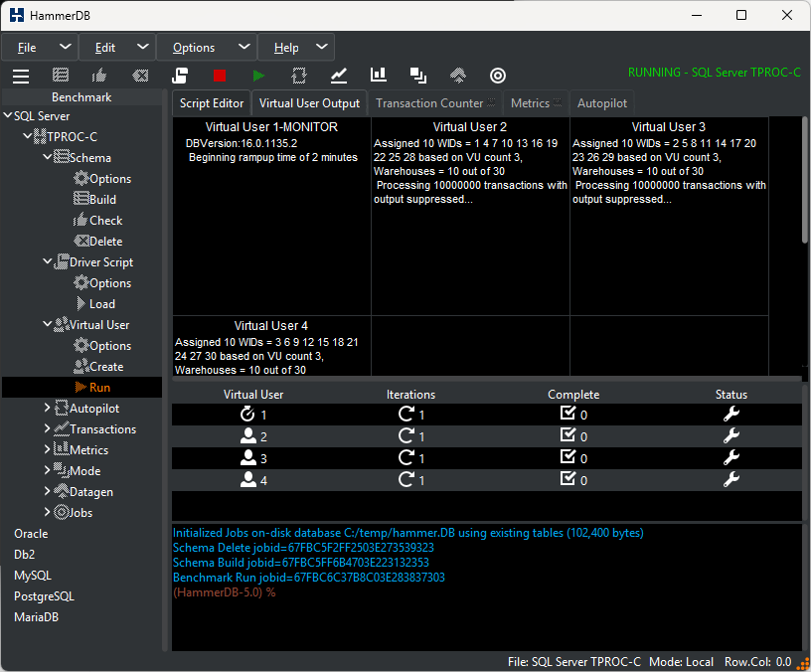Expand the Datagen tree branch

tap(48, 491)
